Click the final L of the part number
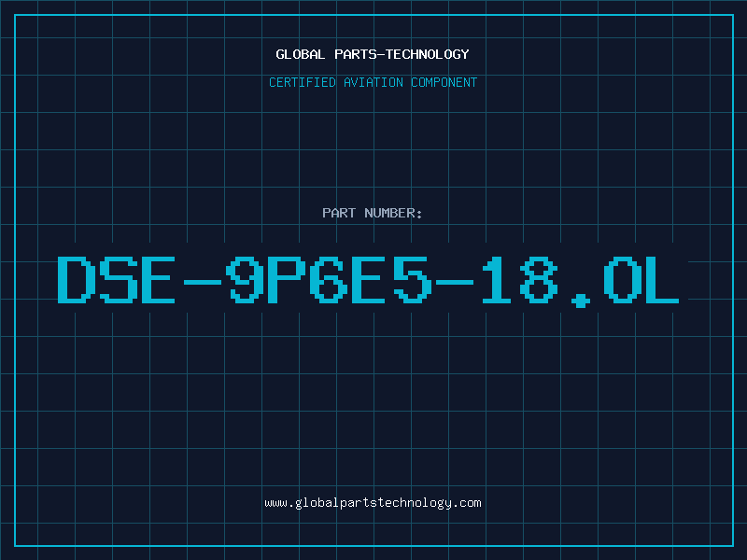 [x=662, y=279]
